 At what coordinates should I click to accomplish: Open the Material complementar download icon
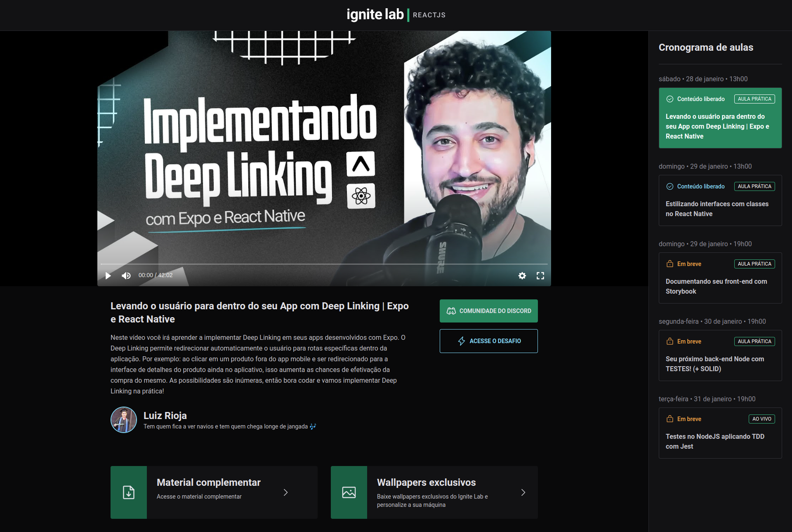tap(129, 492)
